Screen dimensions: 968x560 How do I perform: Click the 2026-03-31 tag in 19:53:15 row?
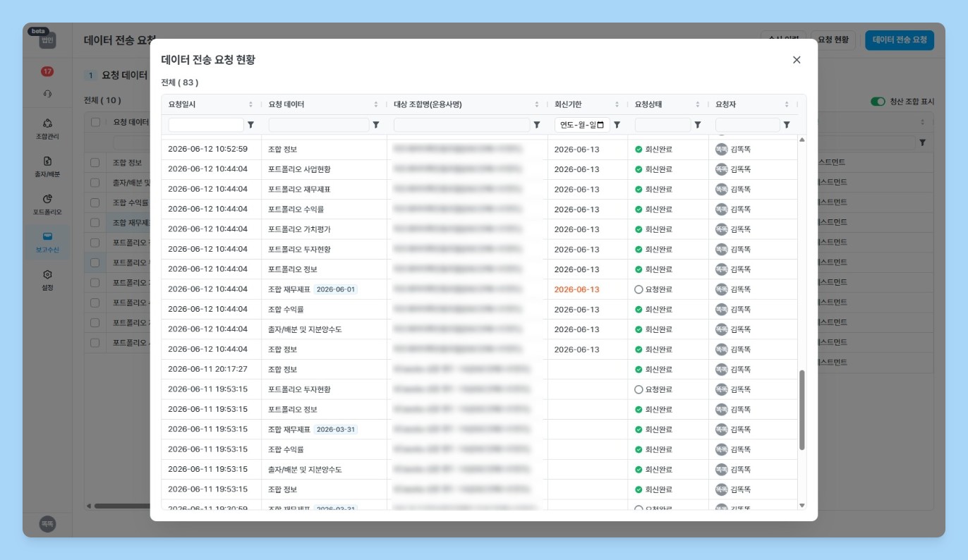click(x=336, y=430)
